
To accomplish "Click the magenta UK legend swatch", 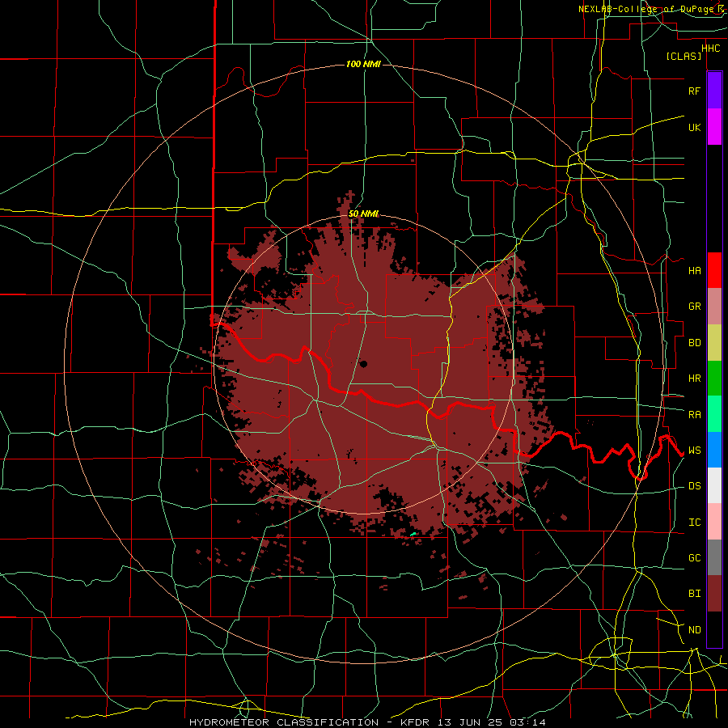I will coord(714,127).
